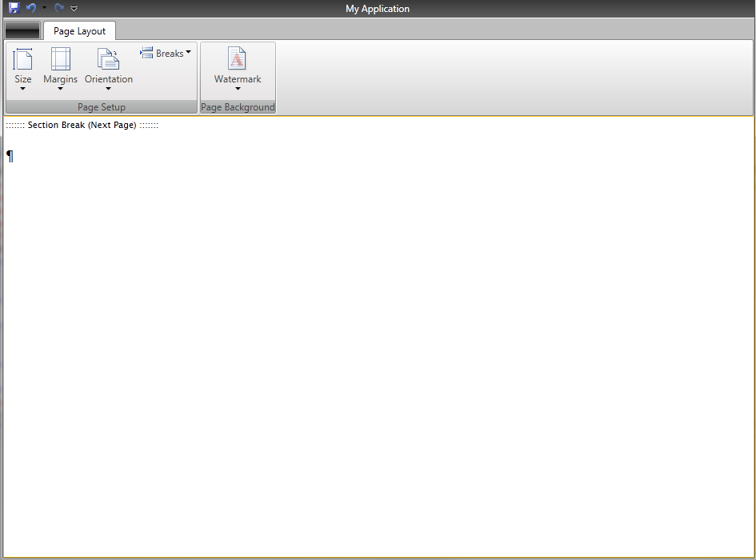
Task: Select the Page Layout ribbon tab
Action: tap(79, 31)
